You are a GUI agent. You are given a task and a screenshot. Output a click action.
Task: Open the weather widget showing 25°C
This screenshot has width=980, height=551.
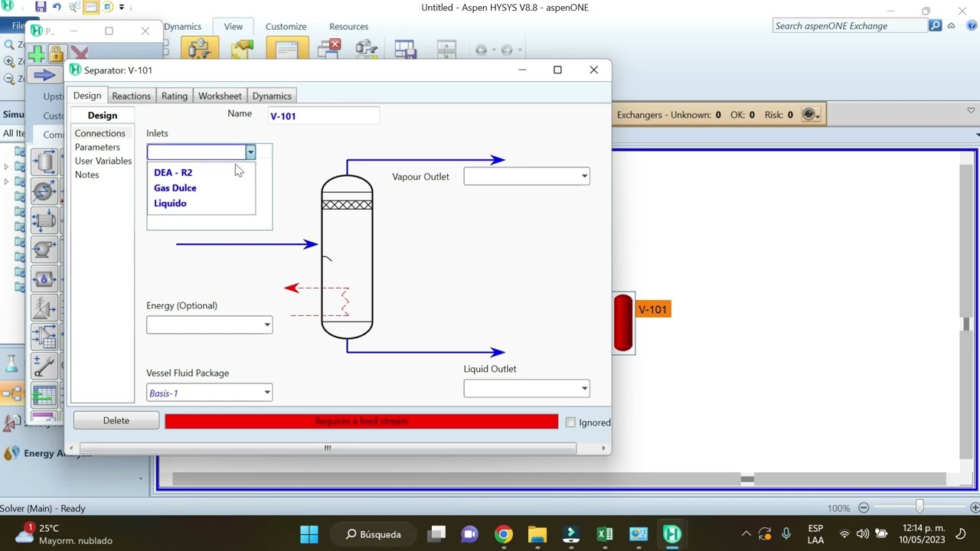[63, 534]
